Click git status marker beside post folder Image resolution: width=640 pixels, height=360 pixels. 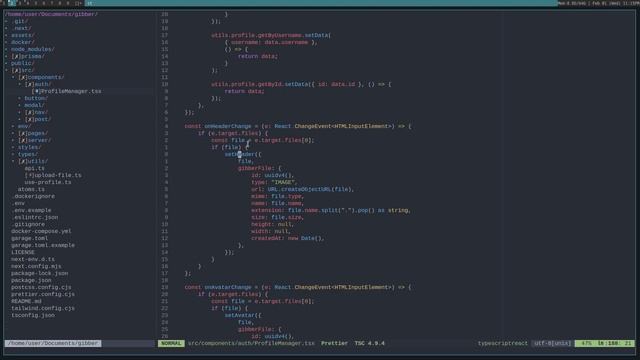[x=29, y=119]
